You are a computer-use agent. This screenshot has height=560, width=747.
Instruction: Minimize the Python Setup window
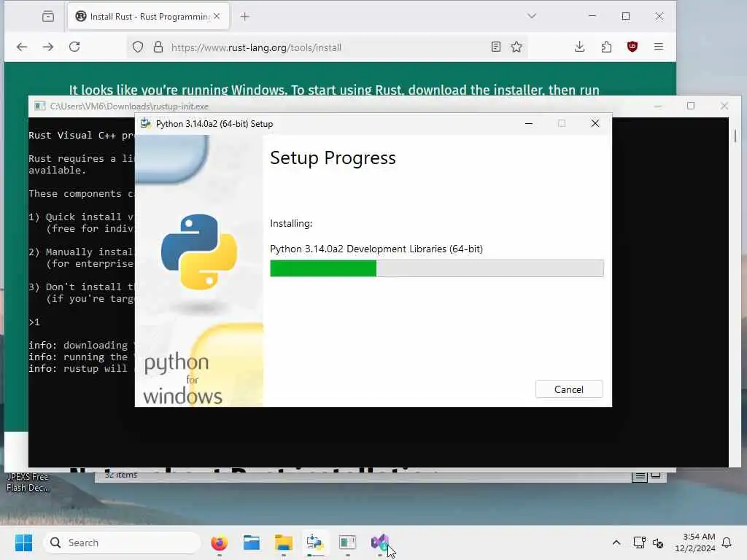pyautogui.click(x=529, y=124)
